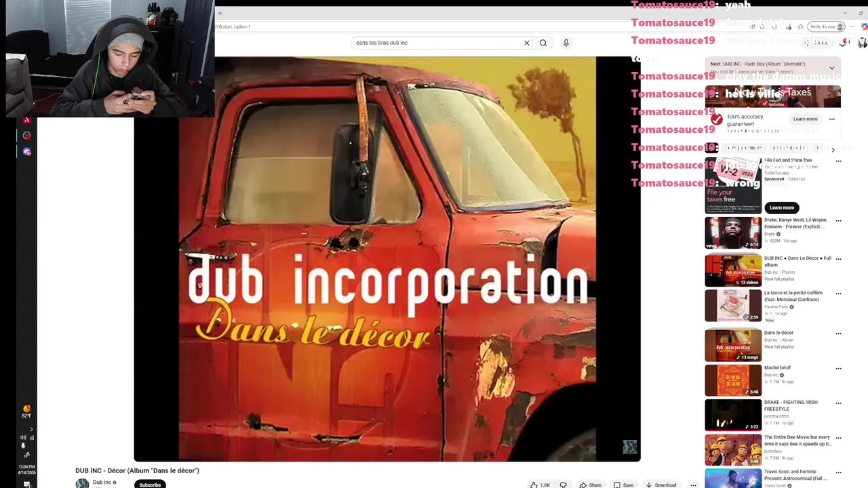868x488 pixels.
Task: Open options for Travis Scott Astronomical video
Action: click(x=838, y=472)
